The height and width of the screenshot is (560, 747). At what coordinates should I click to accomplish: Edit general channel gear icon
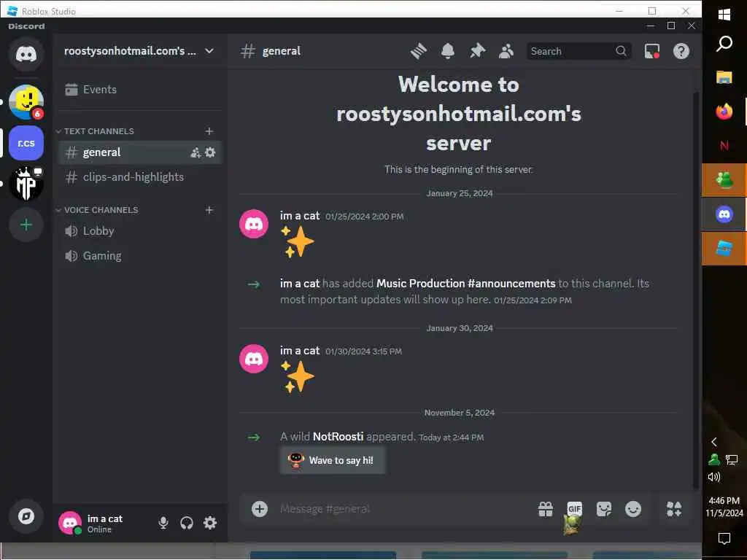[x=210, y=152]
